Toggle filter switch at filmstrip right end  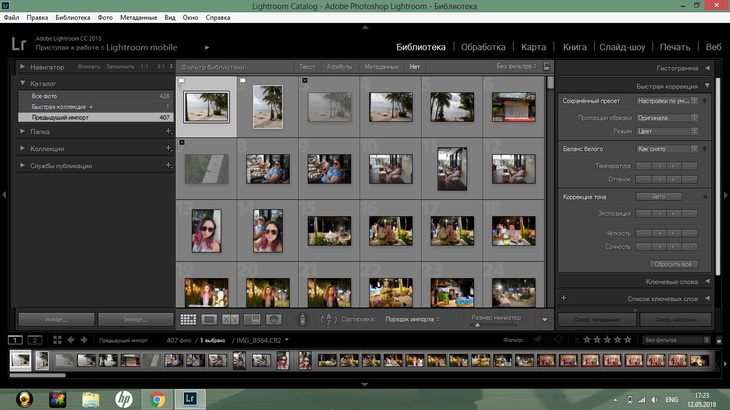pos(719,340)
